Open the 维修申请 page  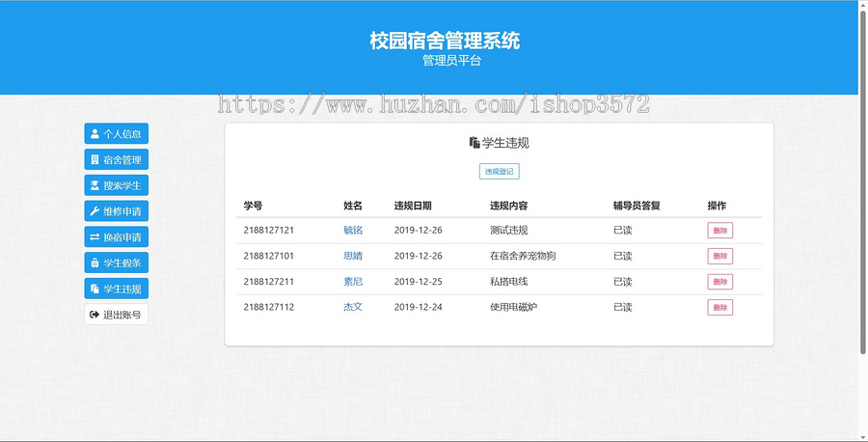coord(117,211)
